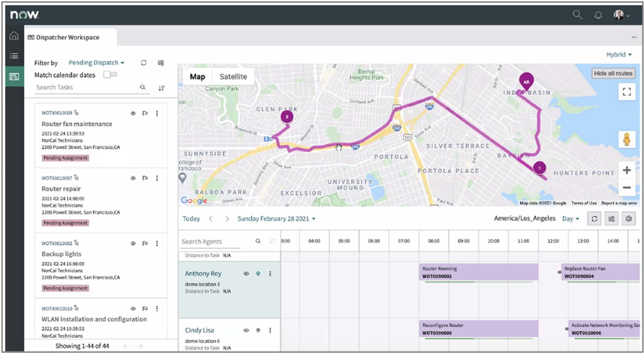
Task: Open the Day view dropdown
Action: pyautogui.click(x=570, y=219)
